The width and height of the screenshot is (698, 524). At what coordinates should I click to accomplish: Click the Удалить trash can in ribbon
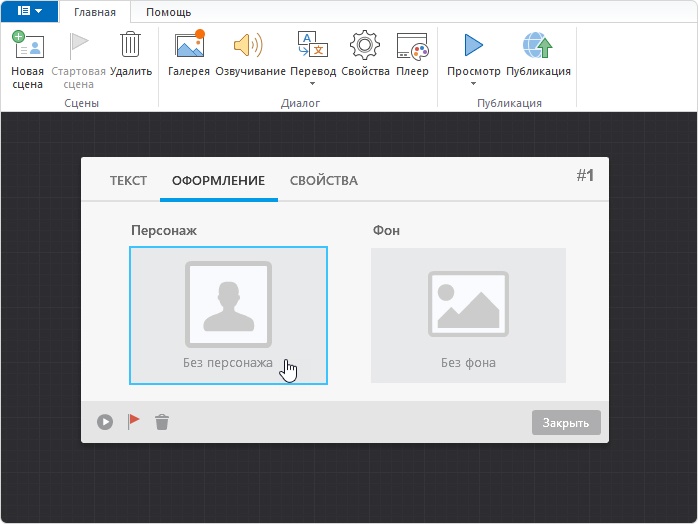point(131,53)
